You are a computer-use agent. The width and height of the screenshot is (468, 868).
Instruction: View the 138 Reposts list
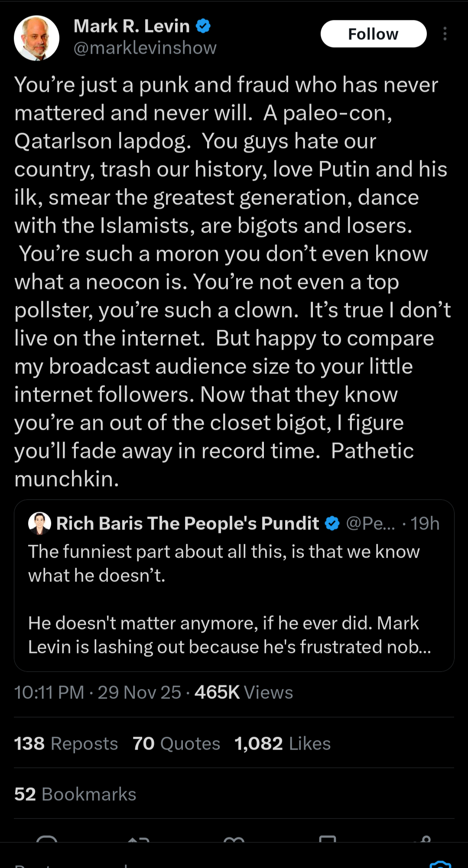coord(66,744)
